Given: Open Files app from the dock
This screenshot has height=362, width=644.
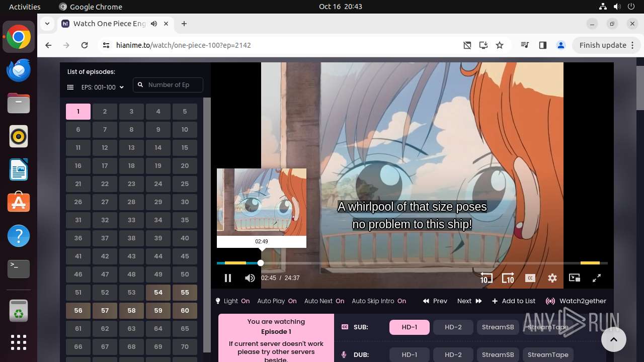Looking at the screenshot, I should click(x=19, y=103).
